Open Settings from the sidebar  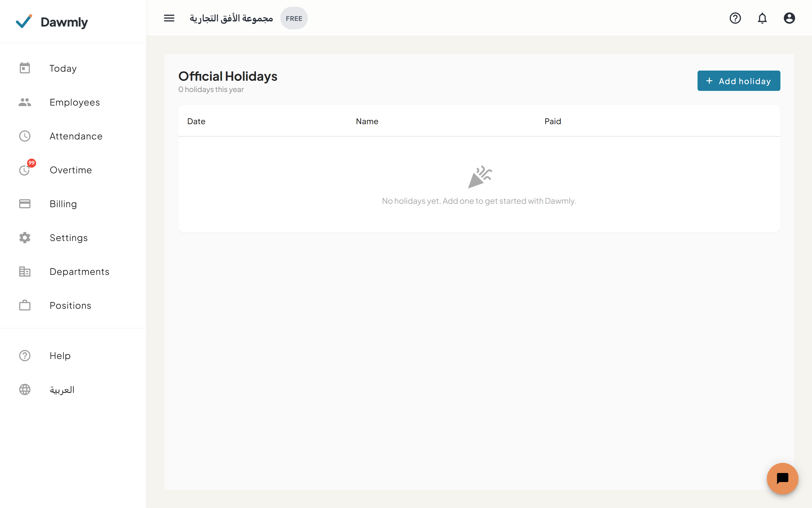click(x=73, y=238)
